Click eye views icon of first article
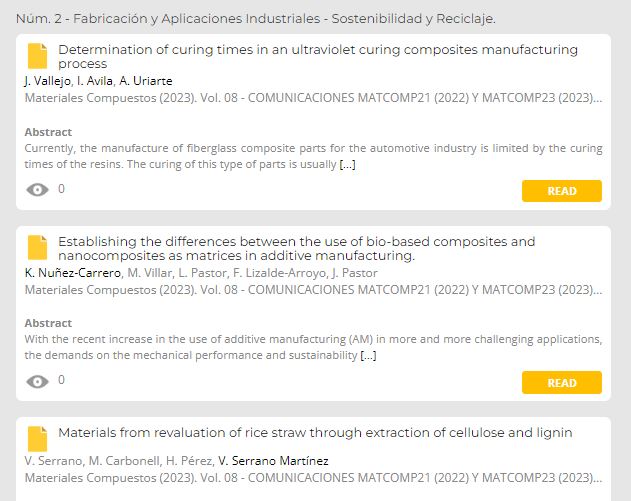 pyautogui.click(x=37, y=190)
